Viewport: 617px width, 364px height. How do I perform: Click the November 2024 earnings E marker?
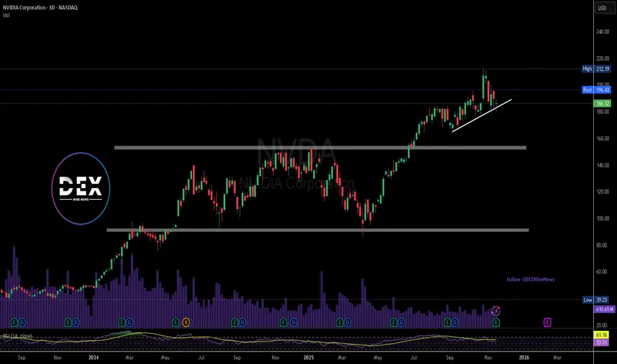tap(283, 323)
